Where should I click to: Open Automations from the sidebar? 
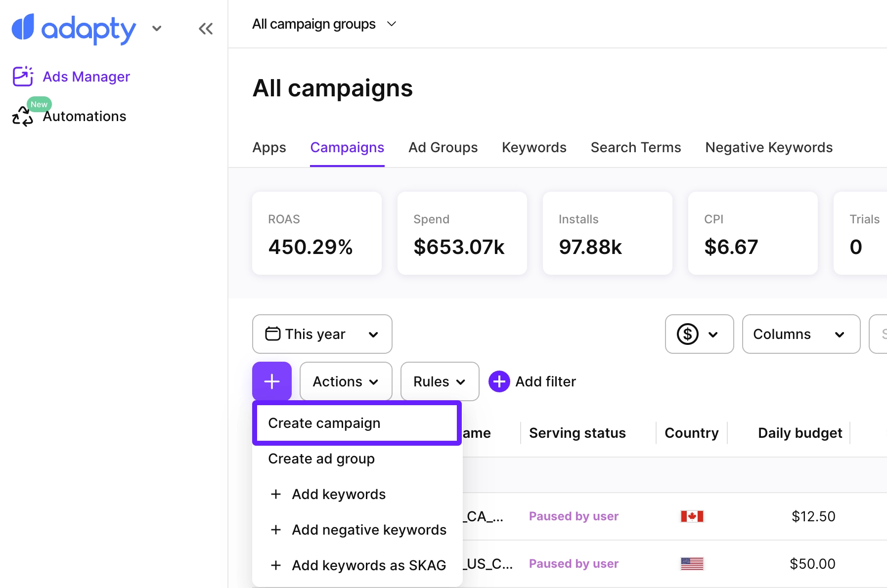84,116
